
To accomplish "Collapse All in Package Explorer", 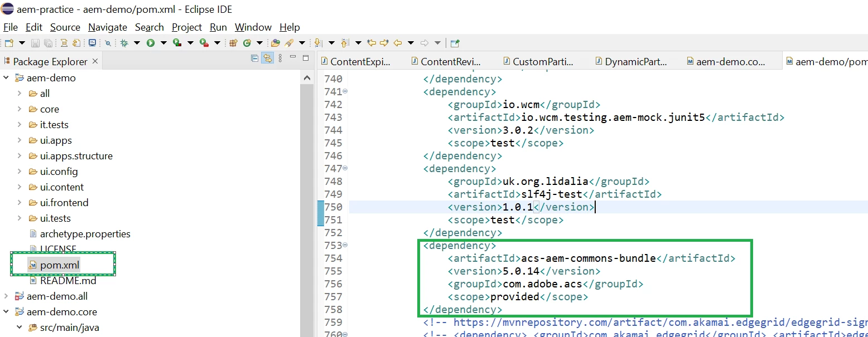I will [255, 58].
